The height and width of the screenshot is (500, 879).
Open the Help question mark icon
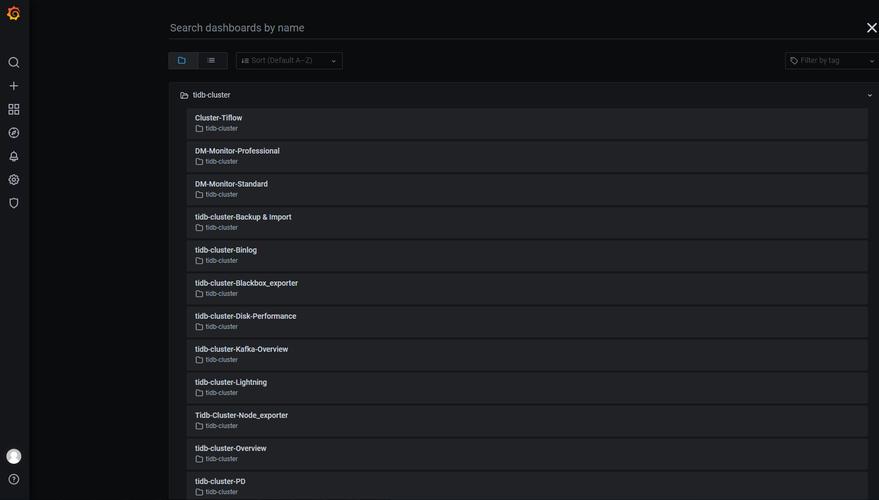[x=14, y=479]
